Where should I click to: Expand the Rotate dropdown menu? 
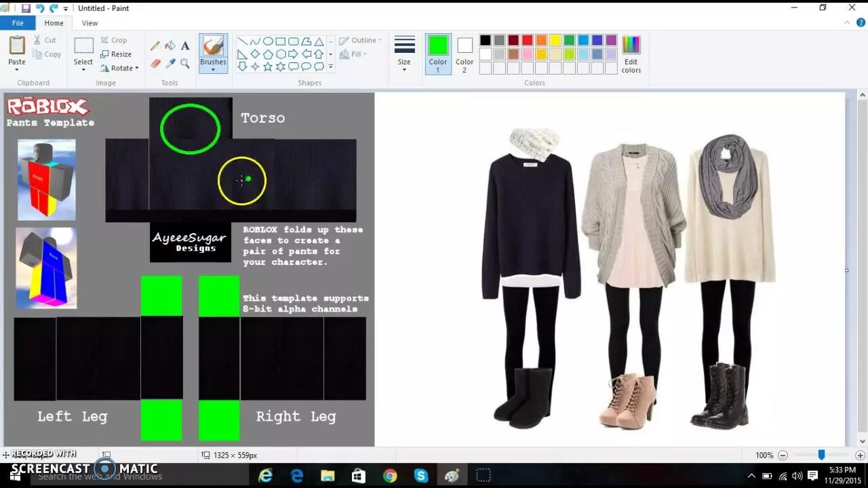[x=119, y=68]
